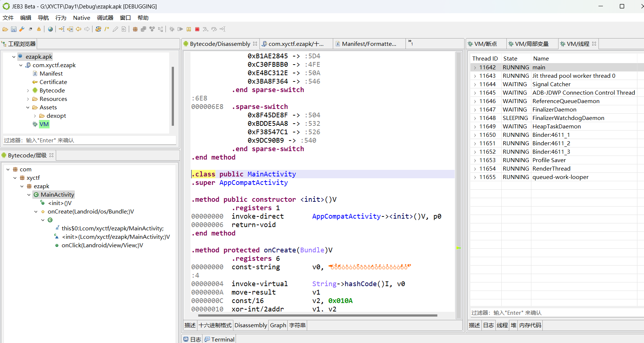644x343 pixels.
Task: Click the globe icon in toolbar
Action: 51,29
